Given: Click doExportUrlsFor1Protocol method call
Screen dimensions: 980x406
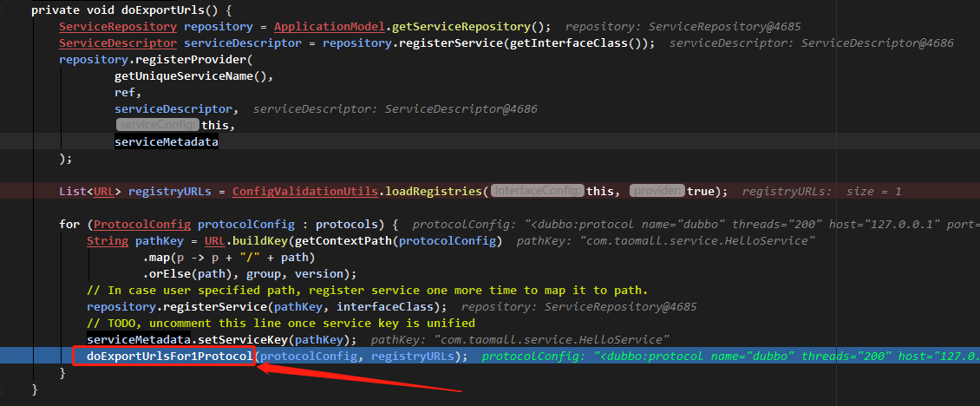Looking at the screenshot, I should click(x=169, y=357).
